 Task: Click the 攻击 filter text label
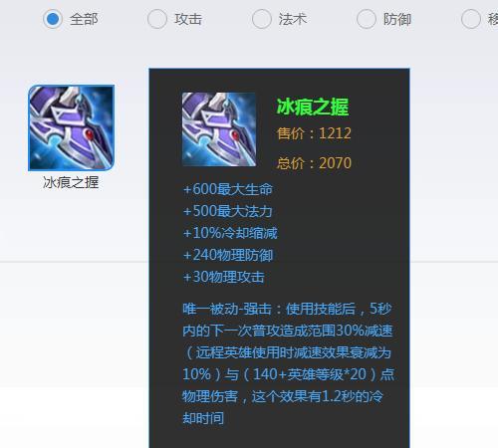(188, 19)
